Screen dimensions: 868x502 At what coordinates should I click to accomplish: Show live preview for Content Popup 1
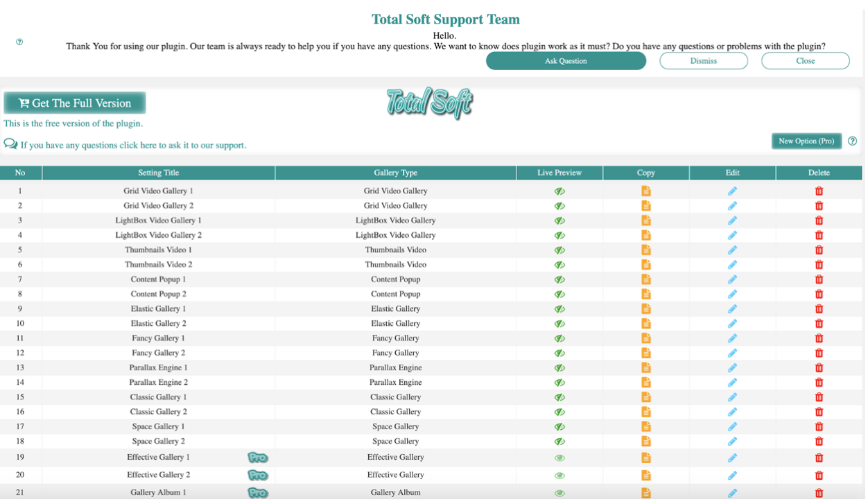(561, 280)
